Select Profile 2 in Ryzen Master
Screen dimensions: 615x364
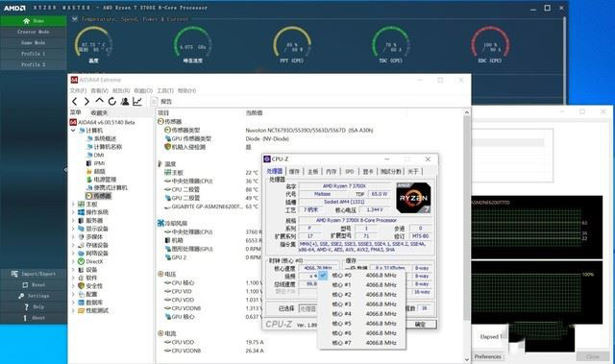[34, 64]
